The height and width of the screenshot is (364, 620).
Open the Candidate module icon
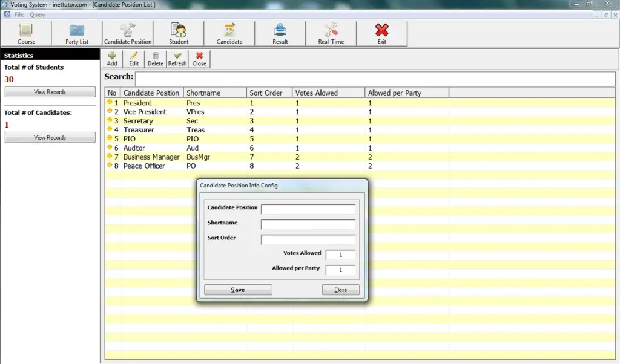click(229, 33)
